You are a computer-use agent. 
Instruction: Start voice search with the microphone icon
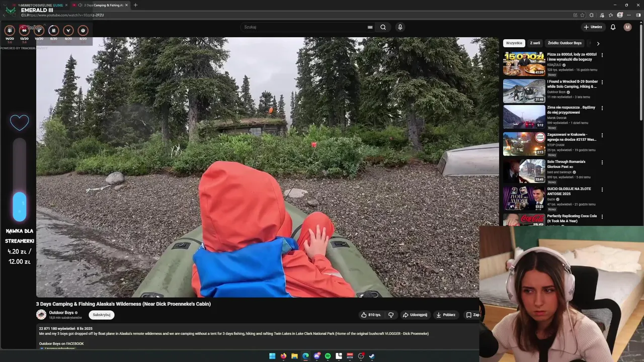[400, 27]
